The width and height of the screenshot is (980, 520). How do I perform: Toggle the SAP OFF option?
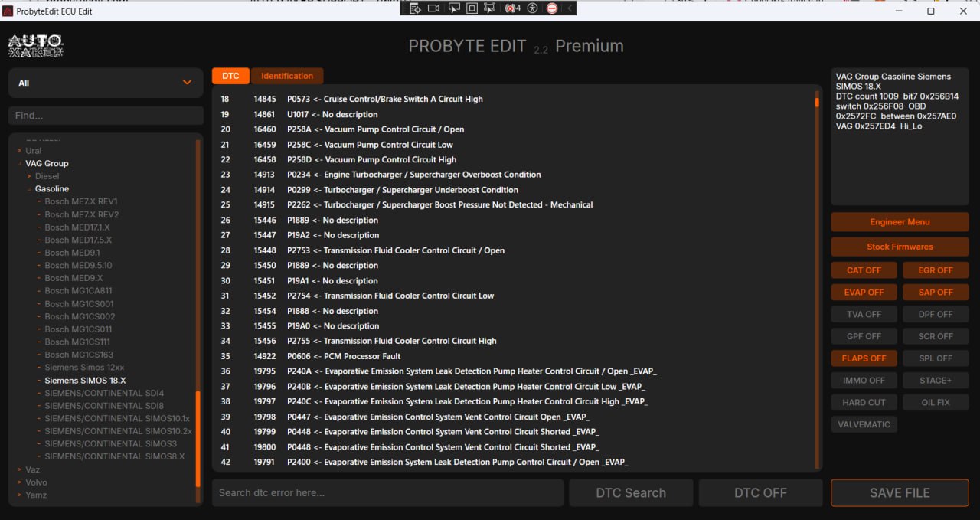pos(936,293)
